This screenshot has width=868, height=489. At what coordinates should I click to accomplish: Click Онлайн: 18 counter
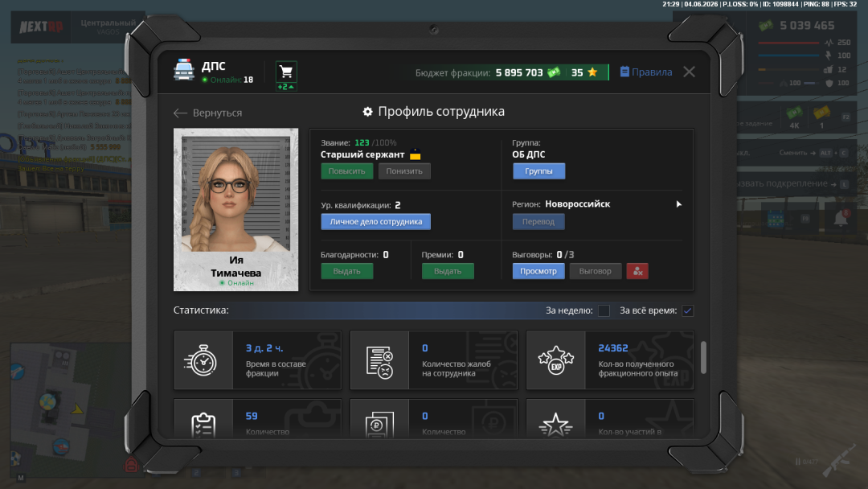click(228, 80)
